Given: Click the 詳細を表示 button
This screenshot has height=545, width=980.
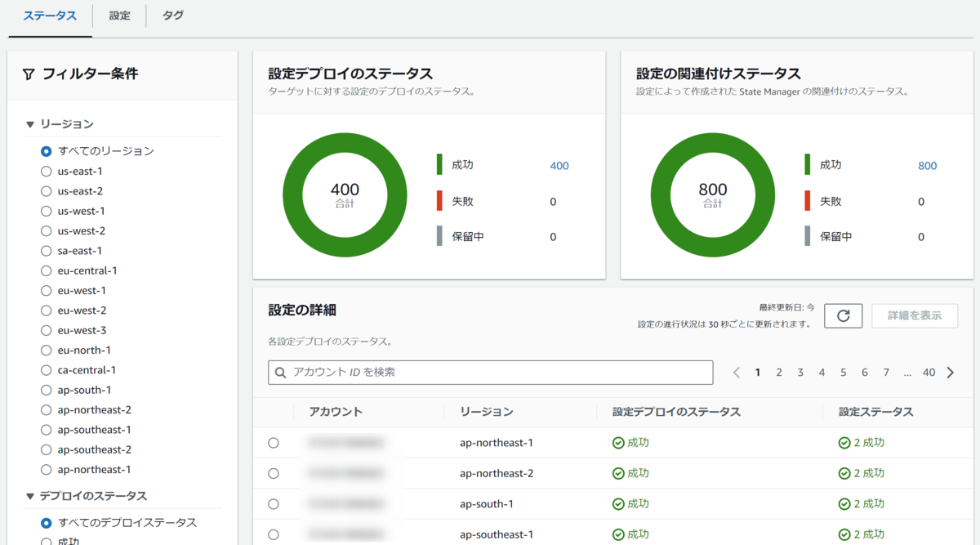Looking at the screenshot, I should [x=915, y=316].
